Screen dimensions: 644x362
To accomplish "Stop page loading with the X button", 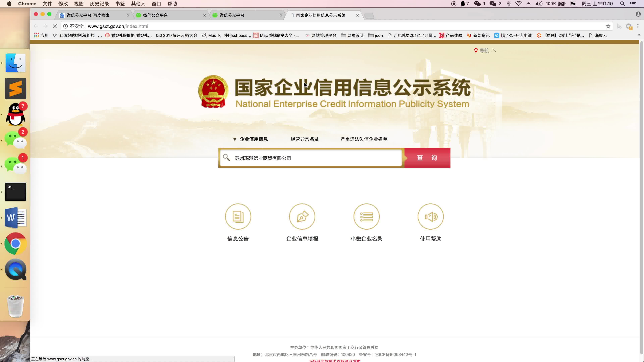I will [x=55, y=26].
